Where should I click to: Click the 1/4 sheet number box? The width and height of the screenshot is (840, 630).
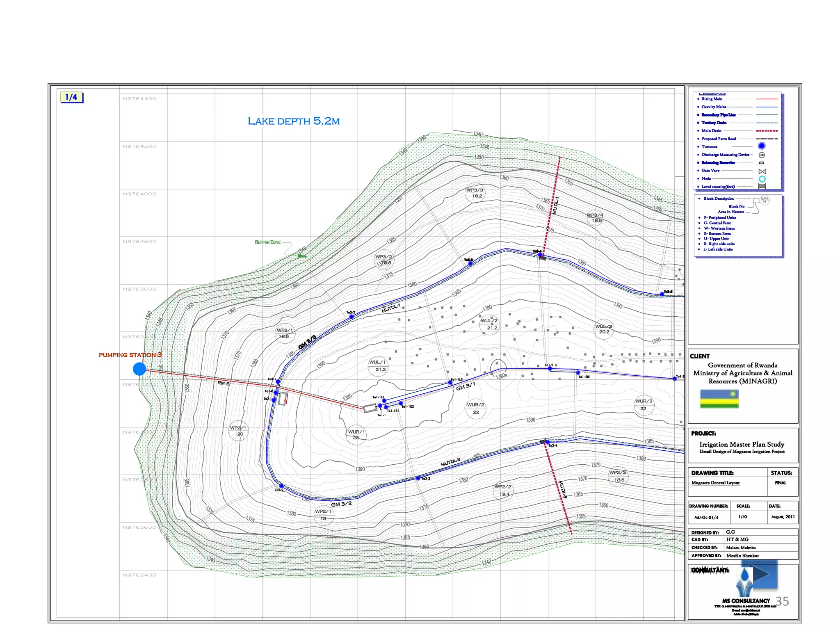pos(71,97)
